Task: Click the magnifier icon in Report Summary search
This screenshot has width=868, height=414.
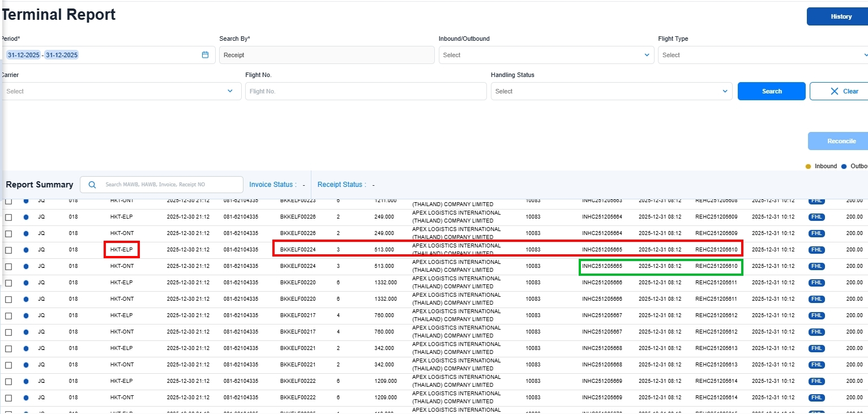Action: (x=92, y=185)
